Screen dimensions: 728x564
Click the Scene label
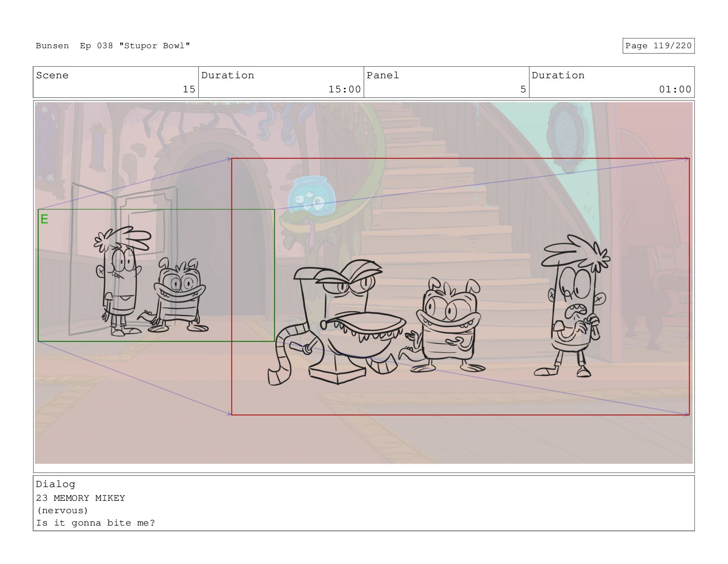(x=52, y=76)
